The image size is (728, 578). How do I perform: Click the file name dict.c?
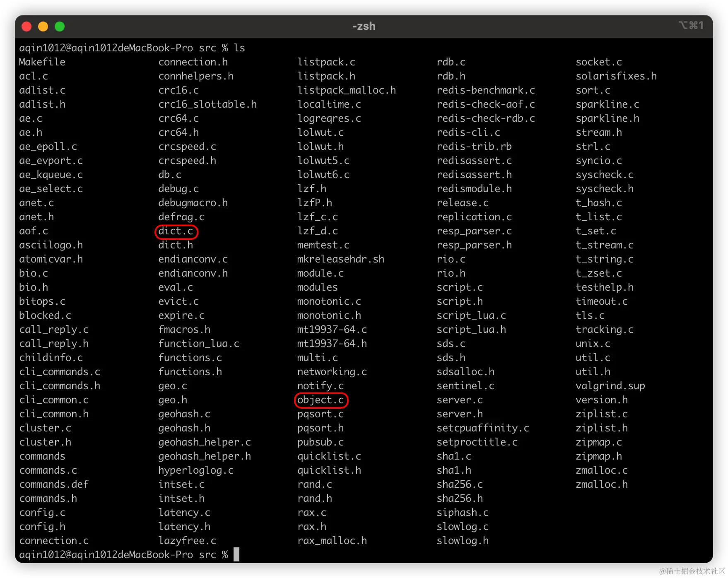pyautogui.click(x=176, y=231)
